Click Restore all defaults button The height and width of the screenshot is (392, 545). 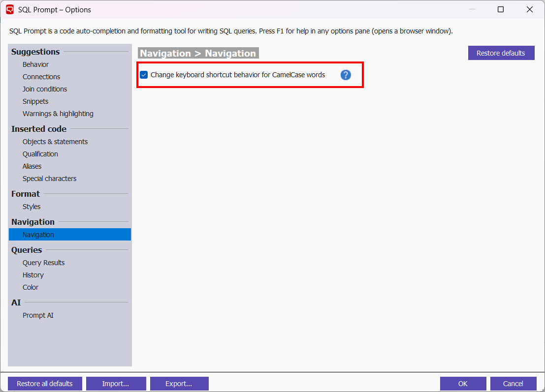45,384
